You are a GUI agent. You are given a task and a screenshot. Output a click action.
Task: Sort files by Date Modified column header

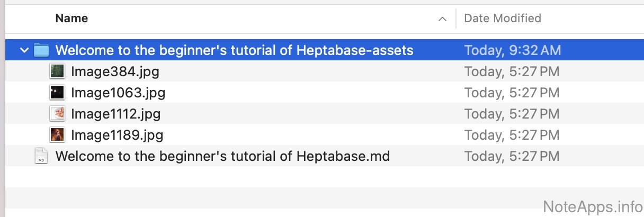click(502, 19)
